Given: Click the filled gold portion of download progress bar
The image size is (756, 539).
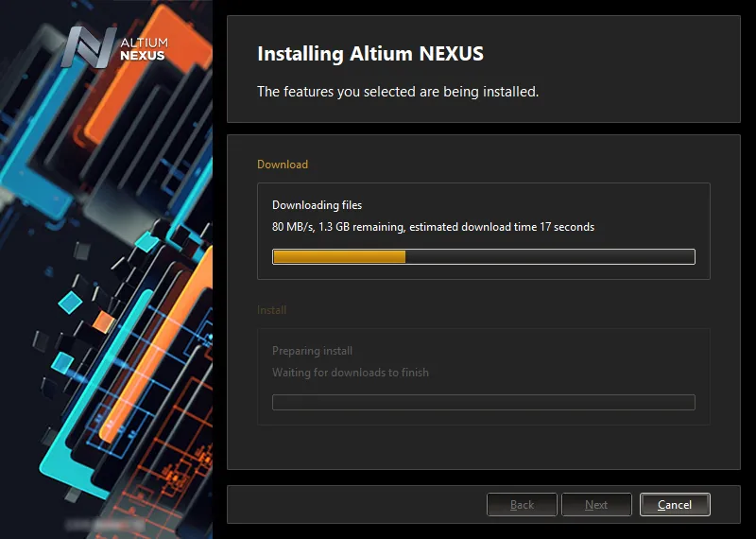Looking at the screenshot, I should [339, 256].
